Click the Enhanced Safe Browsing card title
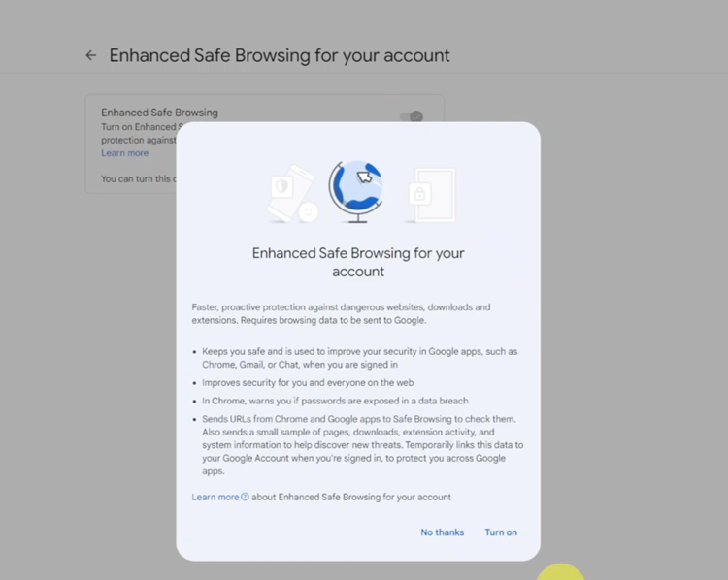Viewport: 728px width, 580px height. tap(159, 113)
